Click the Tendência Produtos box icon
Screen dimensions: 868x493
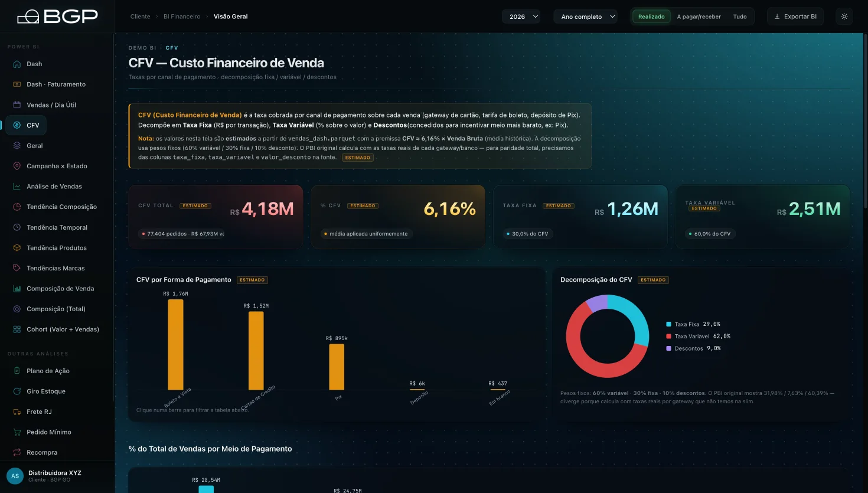pos(17,248)
